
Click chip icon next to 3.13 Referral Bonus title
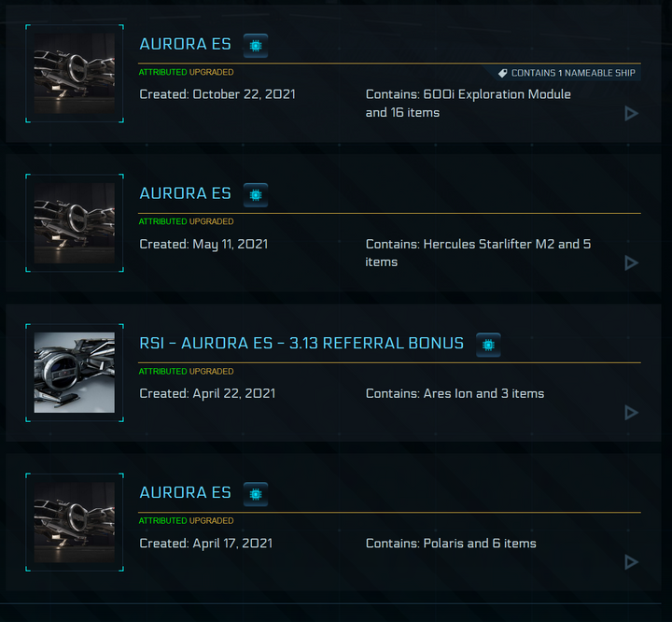point(488,345)
